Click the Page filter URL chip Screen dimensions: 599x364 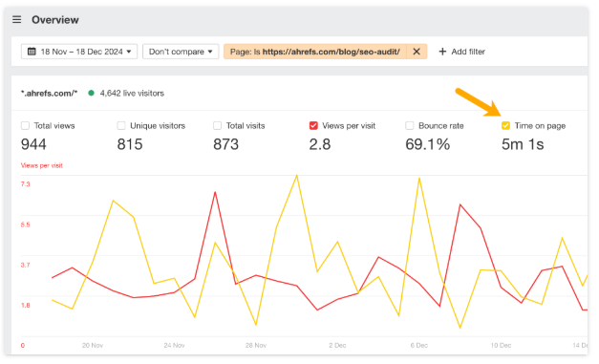315,52
